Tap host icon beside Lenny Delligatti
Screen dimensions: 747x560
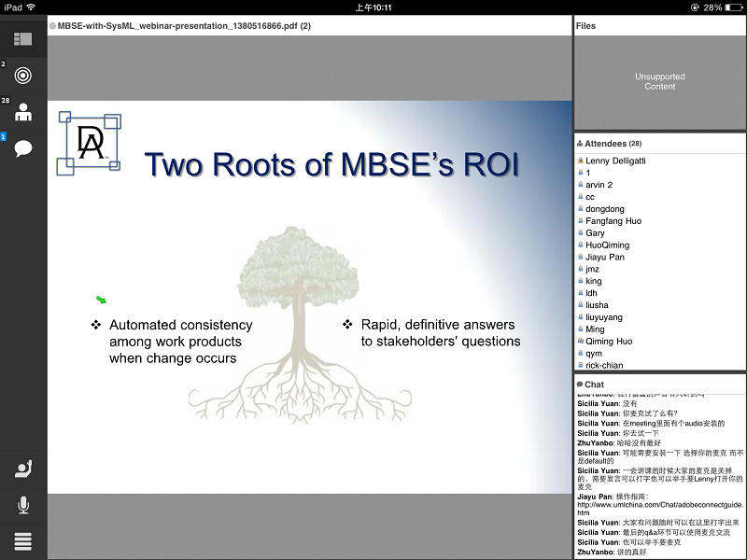[x=580, y=161]
